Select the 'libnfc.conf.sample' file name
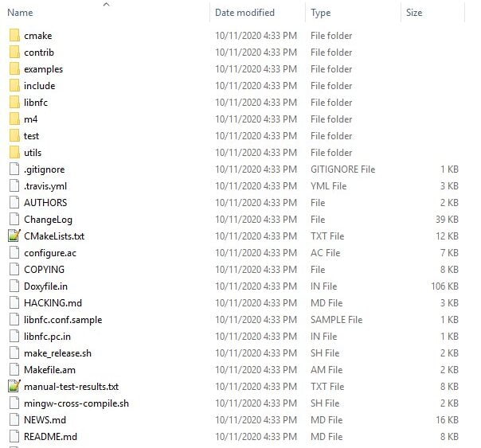Screen dimensions: 481x448 click(63, 320)
